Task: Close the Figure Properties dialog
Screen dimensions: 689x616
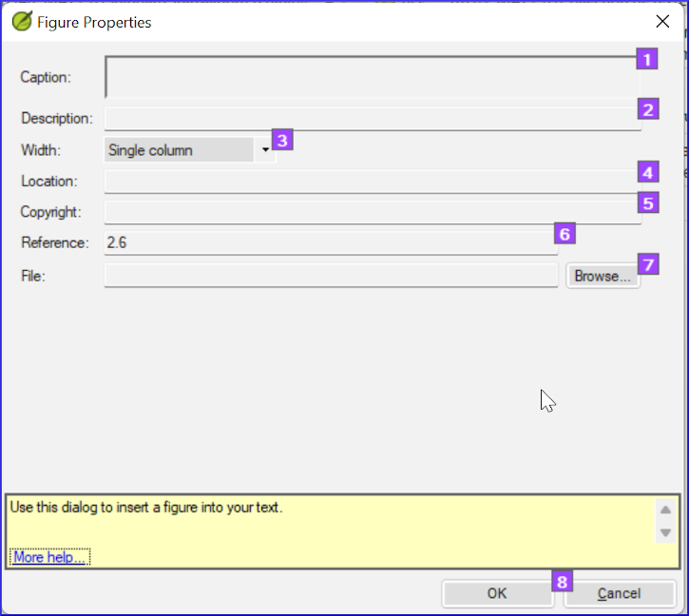Action: click(662, 21)
